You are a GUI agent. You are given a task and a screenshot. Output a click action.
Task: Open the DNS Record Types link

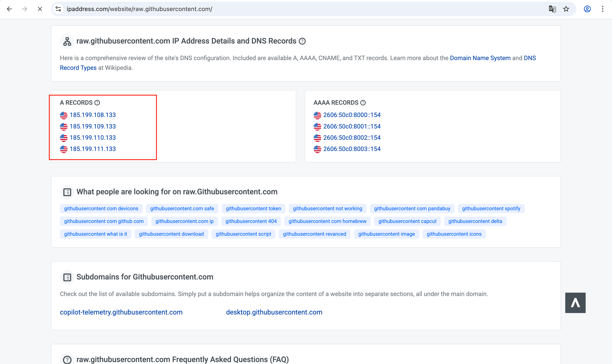[x=298, y=63]
